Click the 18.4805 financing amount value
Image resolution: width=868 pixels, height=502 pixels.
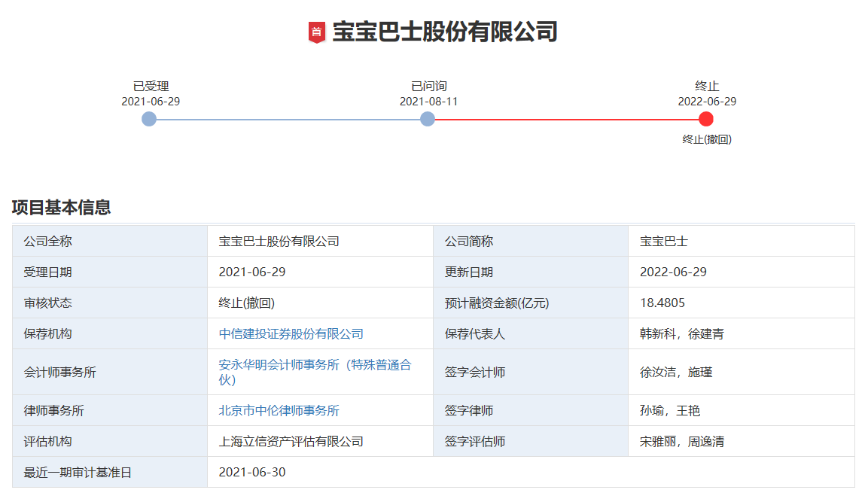pyautogui.click(x=662, y=303)
